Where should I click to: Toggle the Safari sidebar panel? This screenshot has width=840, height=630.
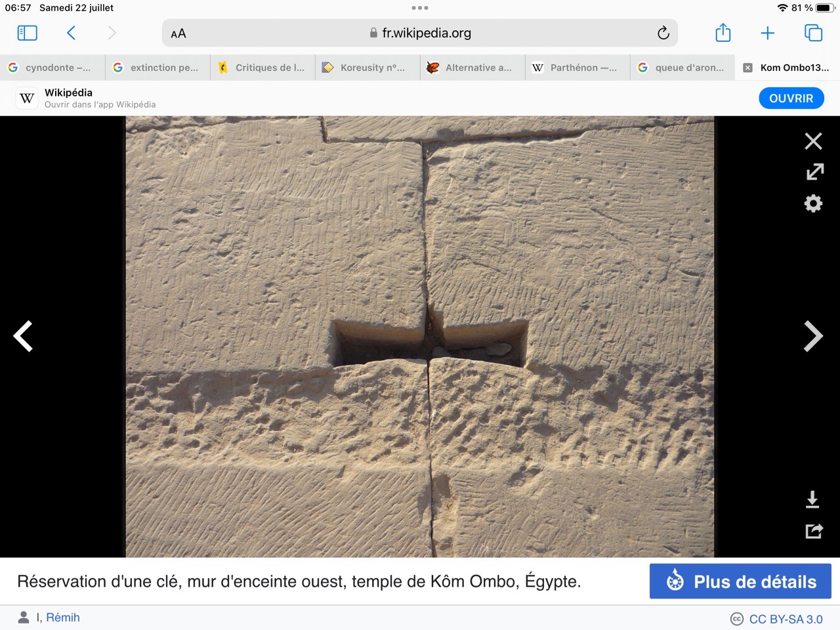click(x=27, y=33)
